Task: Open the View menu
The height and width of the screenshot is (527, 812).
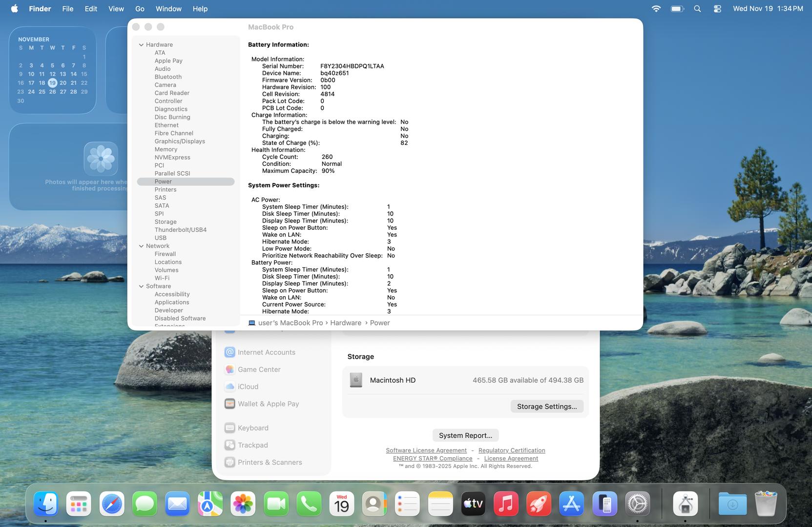Action: pos(116,9)
